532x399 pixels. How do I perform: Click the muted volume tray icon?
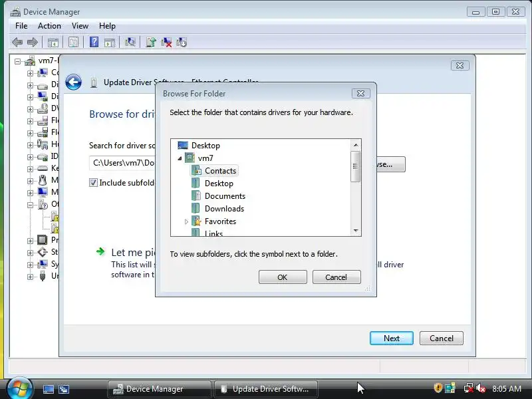point(480,388)
